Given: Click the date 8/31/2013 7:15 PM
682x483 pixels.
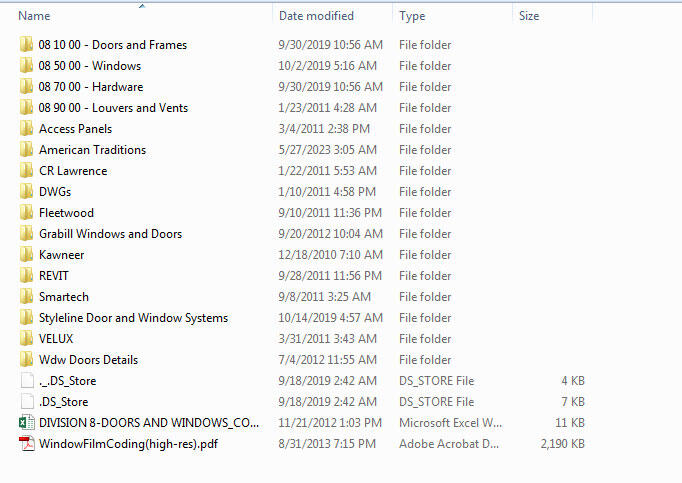Looking at the screenshot, I should tap(327, 444).
